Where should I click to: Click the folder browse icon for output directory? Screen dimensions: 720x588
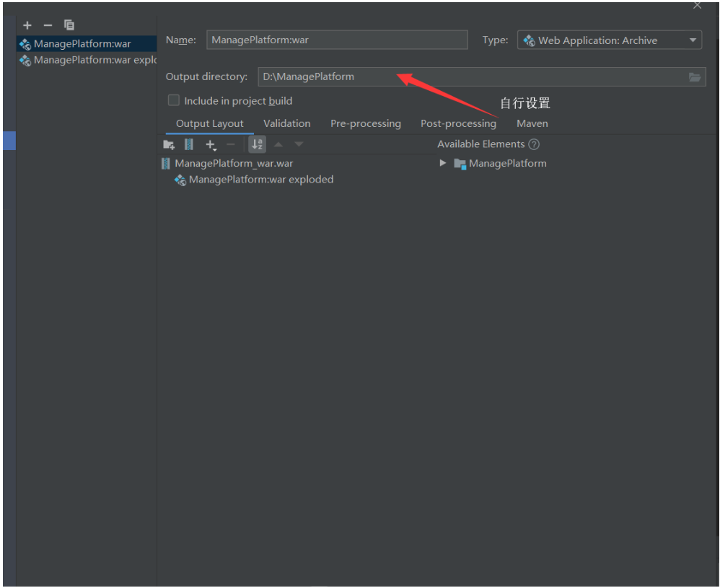695,76
